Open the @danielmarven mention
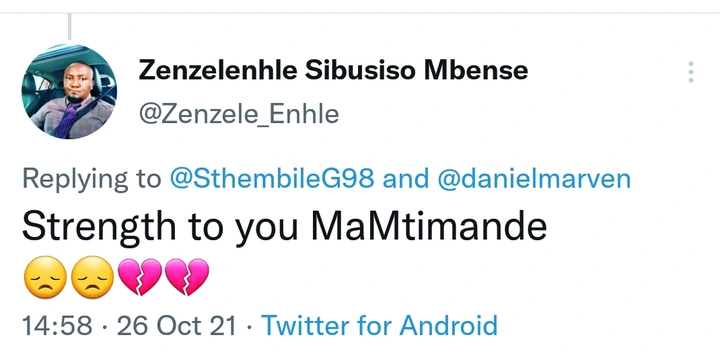 534,179
